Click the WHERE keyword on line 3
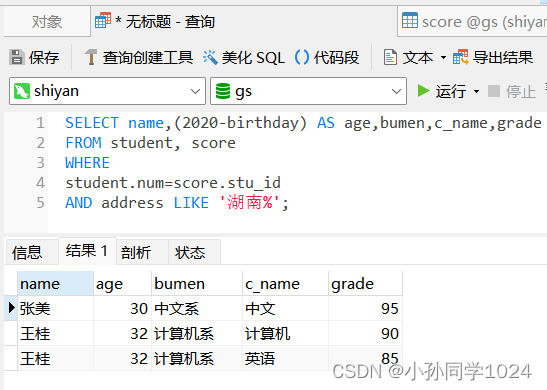547x390 pixels. point(88,163)
